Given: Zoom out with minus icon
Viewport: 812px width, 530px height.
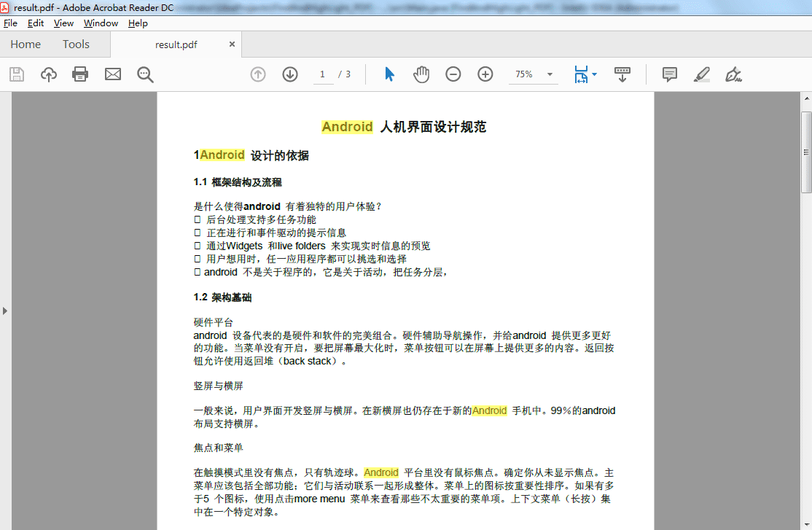Looking at the screenshot, I should click(x=453, y=74).
